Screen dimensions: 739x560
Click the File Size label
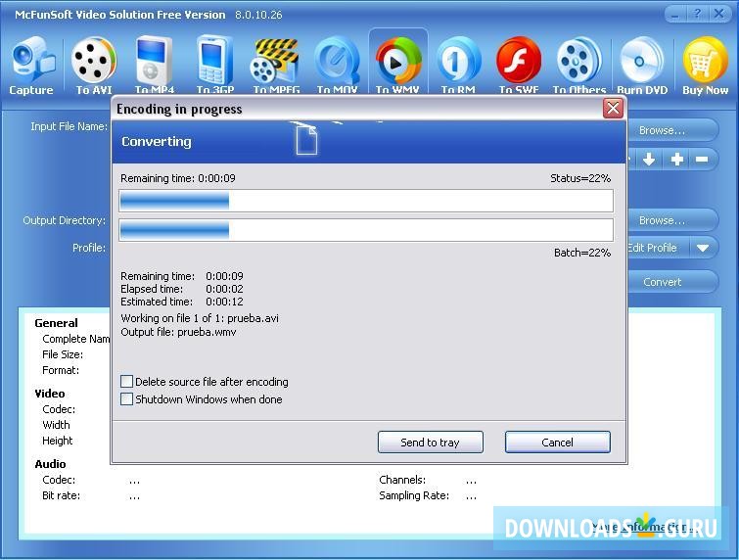[x=63, y=354]
